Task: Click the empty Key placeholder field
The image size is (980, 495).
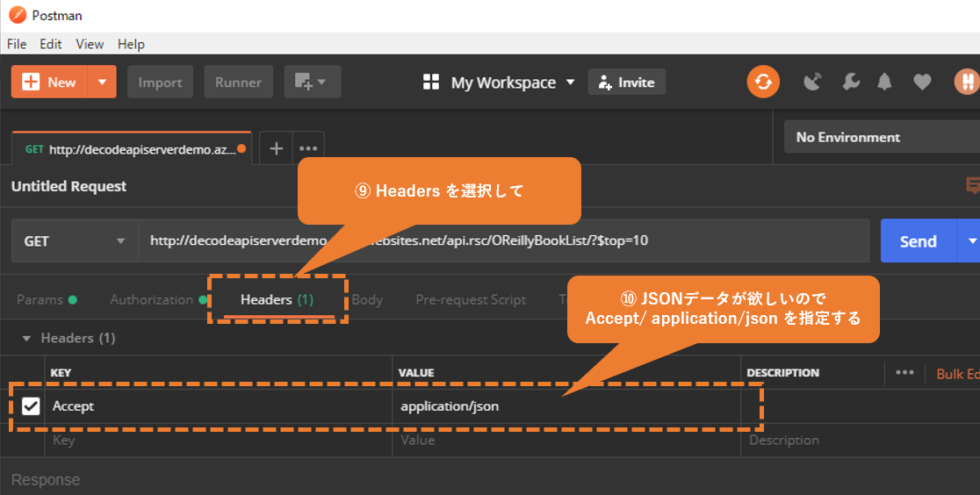Action: point(218,440)
